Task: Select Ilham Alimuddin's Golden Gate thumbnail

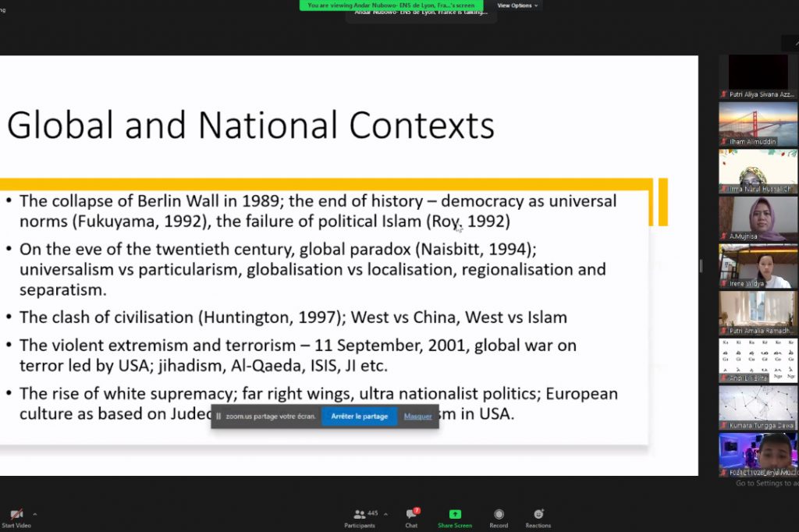Action: (x=758, y=124)
